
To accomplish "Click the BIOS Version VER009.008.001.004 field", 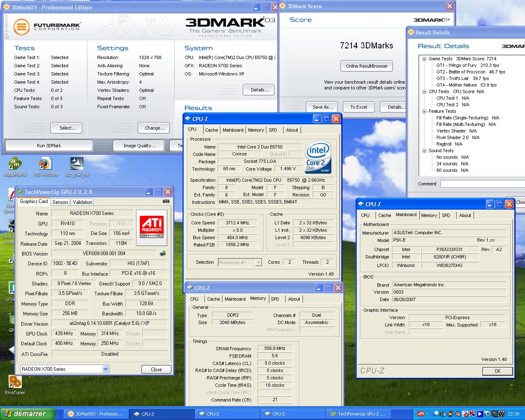I will click(104, 253).
